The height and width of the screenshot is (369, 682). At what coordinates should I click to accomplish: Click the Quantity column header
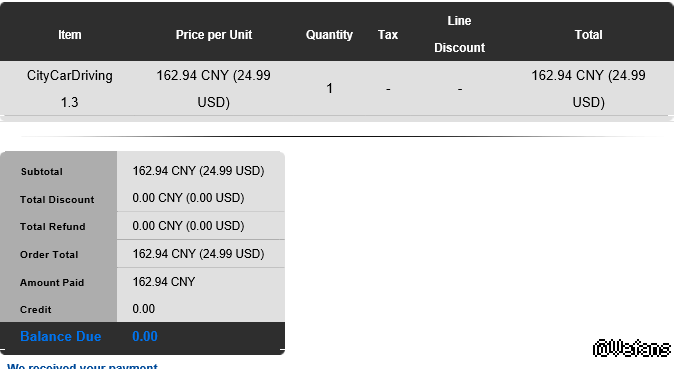pos(329,35)
